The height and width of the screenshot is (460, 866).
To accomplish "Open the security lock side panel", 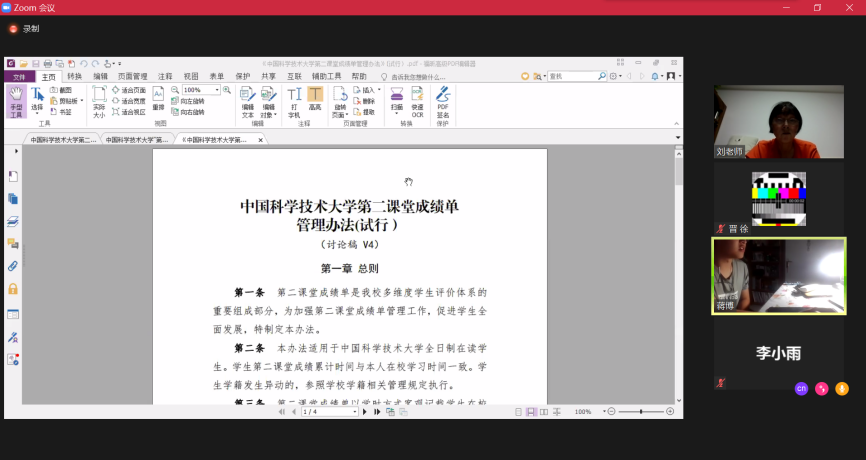I will [13, 289].
